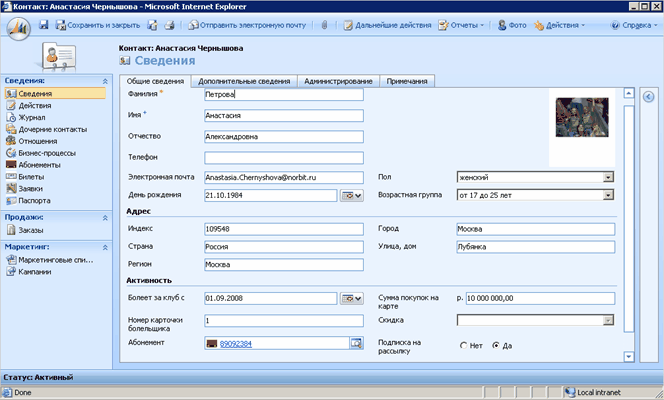Image resolution: width=664 pixels, height=400 pixels.
Task: Open Болеет за клуб с calendar picker
Action: tap(351, 298)
